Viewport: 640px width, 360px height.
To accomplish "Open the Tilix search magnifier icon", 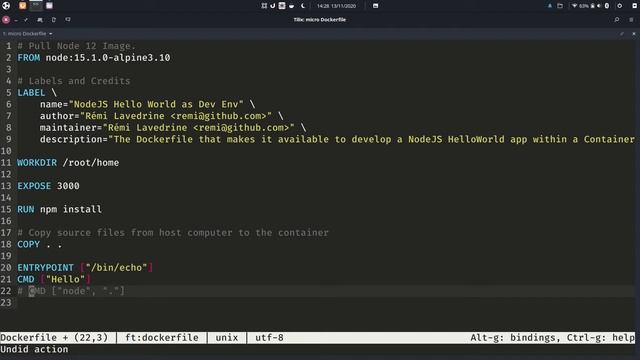I will coord(617,20).
